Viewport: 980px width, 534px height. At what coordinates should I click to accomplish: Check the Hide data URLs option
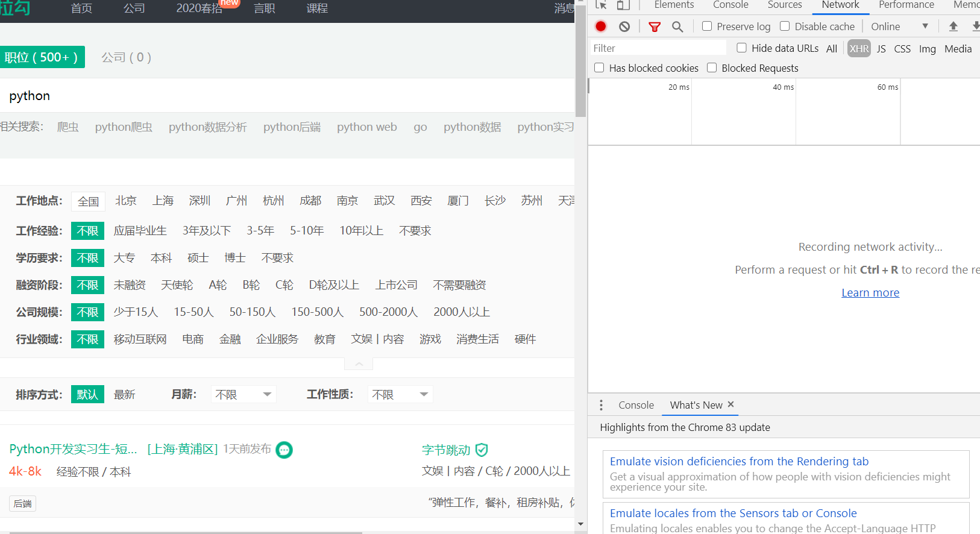[x=742, y=48]
